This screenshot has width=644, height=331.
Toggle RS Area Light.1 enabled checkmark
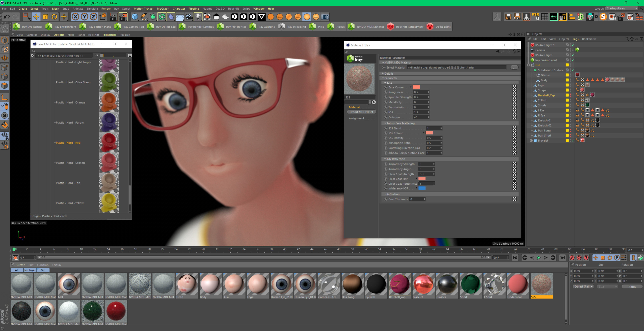click(x=573, y=45)
